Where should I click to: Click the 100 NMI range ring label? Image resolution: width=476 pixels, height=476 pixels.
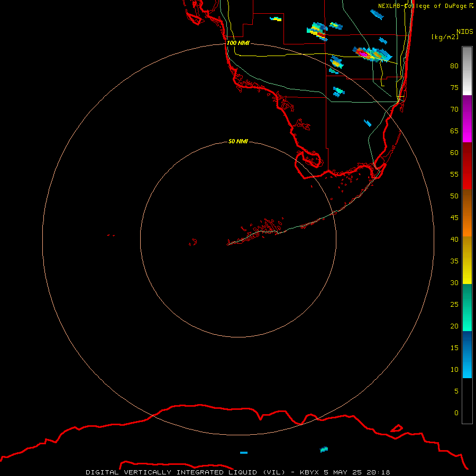point(238,43)
